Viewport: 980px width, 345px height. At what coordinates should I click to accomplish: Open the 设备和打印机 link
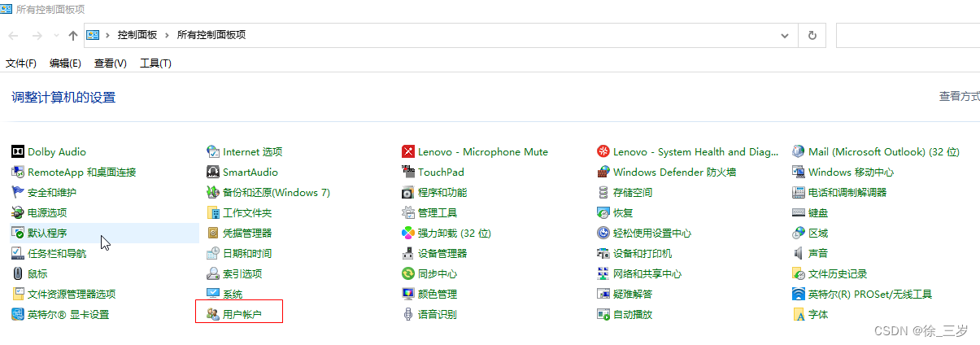[642, 253]
